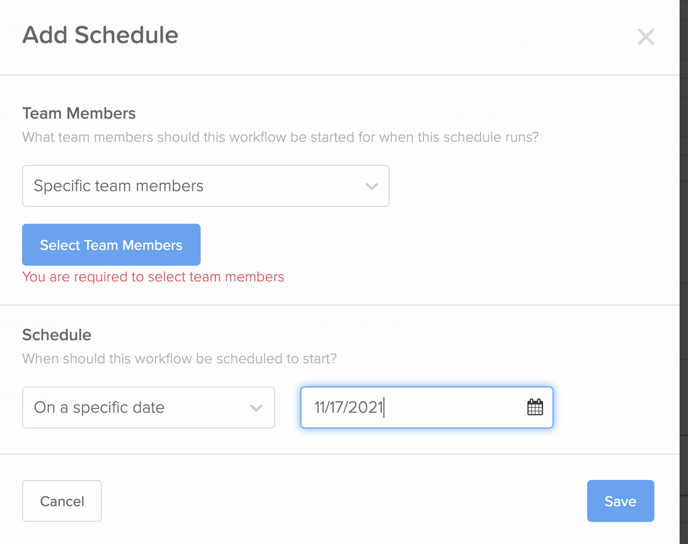The image size is (688, 544).
Task: Click faded 'Only the tasks assigned' background text
Action: point(469,40)
